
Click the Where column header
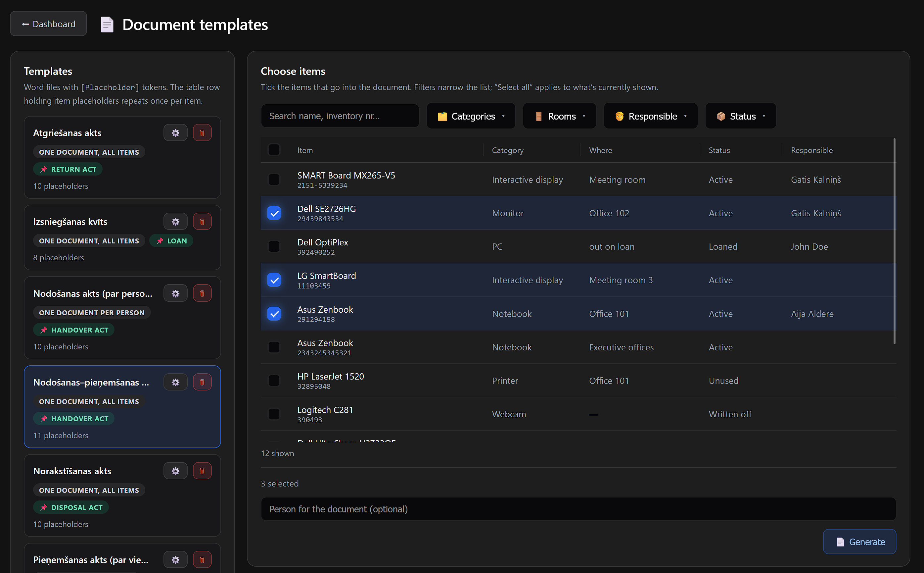600,150
